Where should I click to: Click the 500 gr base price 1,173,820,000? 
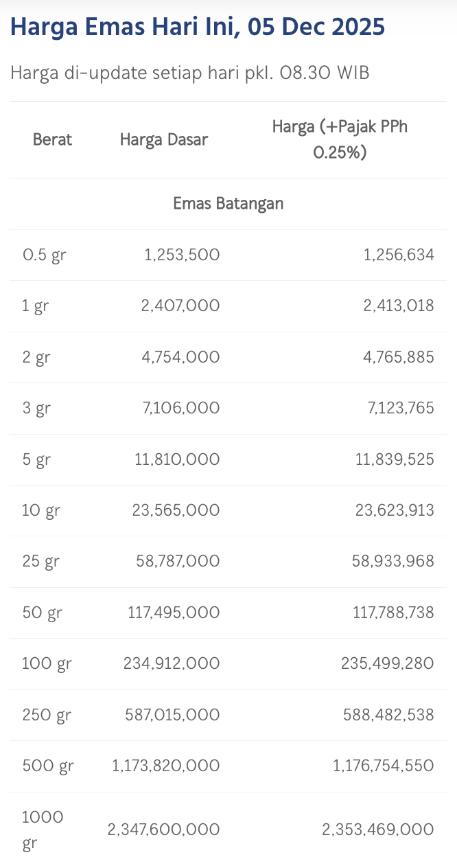[166, 766]
